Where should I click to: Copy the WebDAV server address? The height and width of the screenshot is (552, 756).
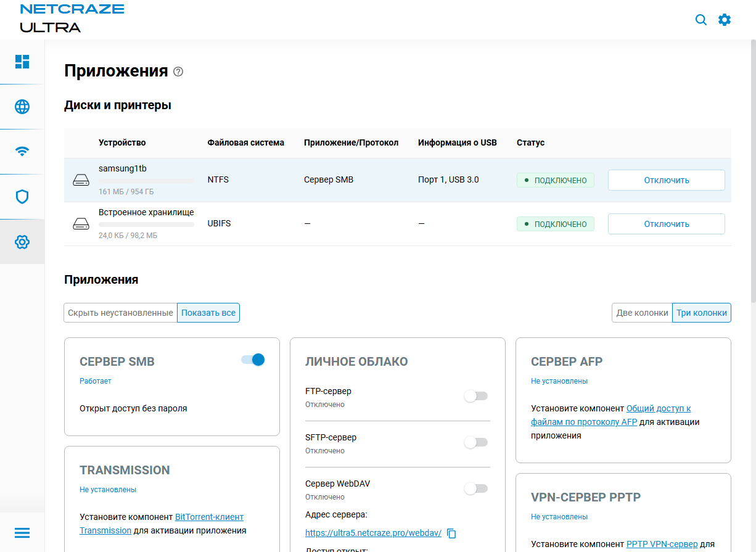pyautogui.click(x=451, y=533)
